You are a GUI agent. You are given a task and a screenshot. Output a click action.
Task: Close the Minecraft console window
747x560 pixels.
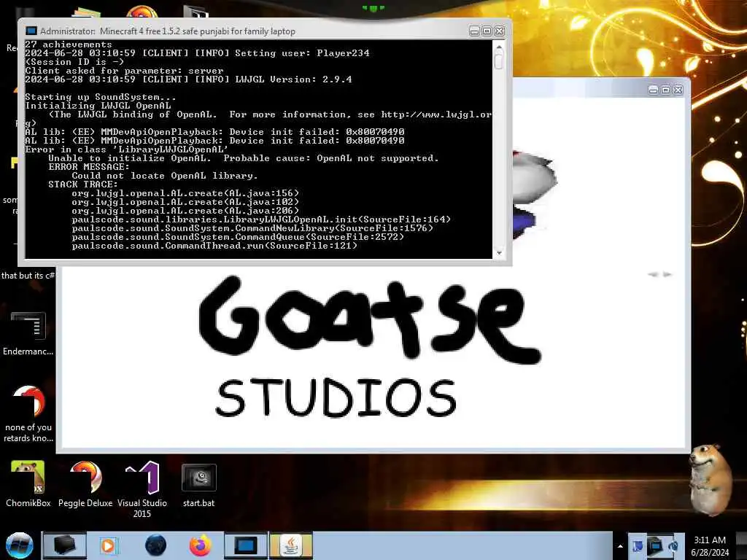[499, 31]
